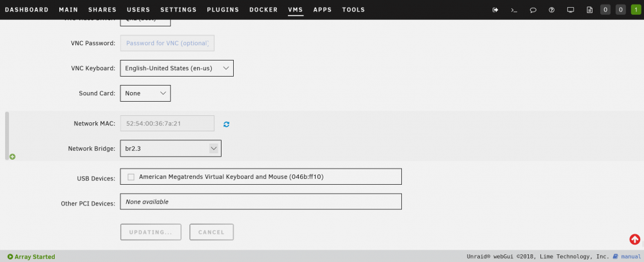Open the Apps tab
The height and width of the screenshot is (262, 644).
coord(323,10)
